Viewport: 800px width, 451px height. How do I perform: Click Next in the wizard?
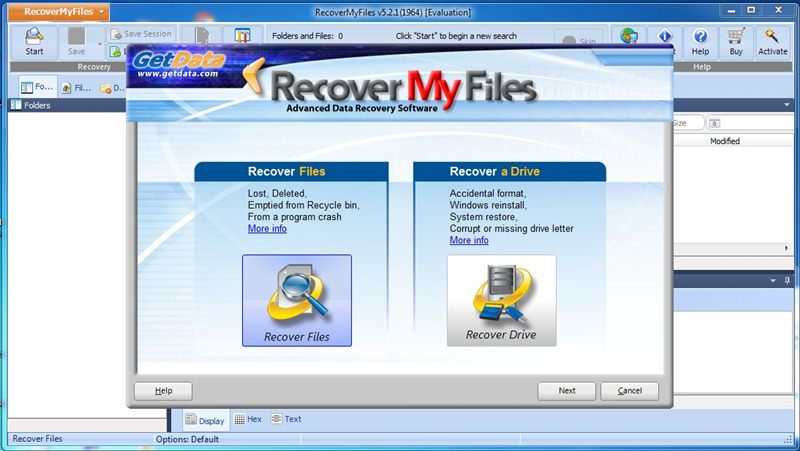coord(566,391)
